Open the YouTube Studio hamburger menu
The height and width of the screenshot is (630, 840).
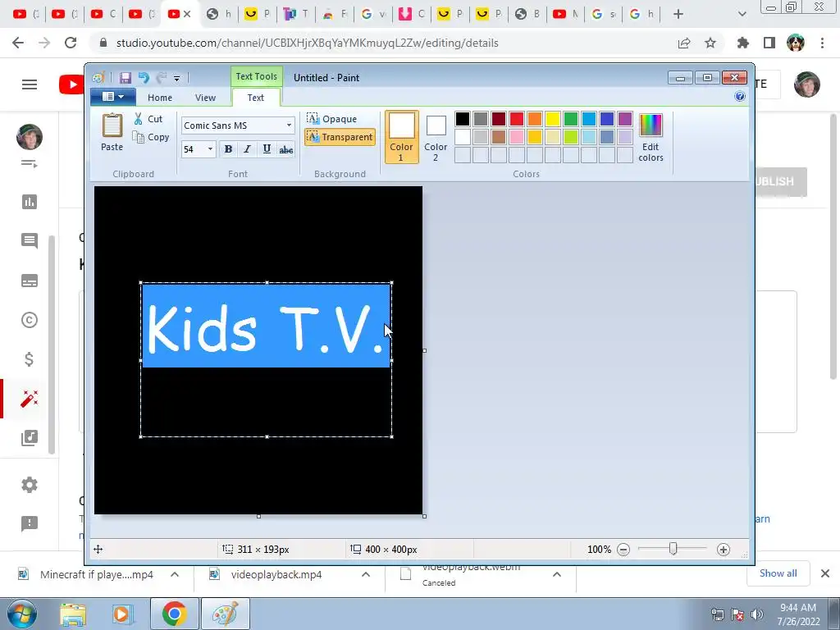(x=30, y=84)
